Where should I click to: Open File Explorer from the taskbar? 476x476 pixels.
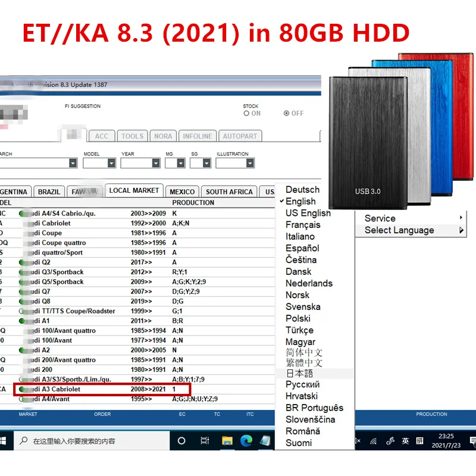click(x=227, y=441)
